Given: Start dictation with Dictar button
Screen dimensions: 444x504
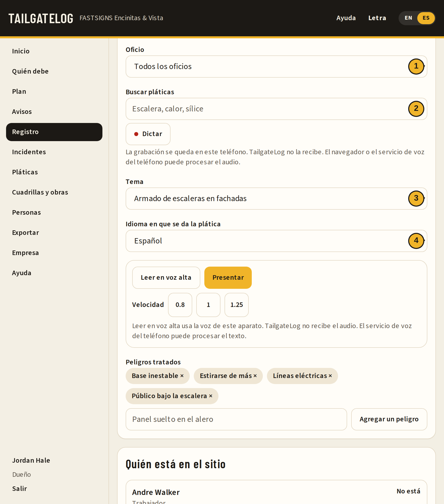Looking at the screenshot, I should 148,134.
